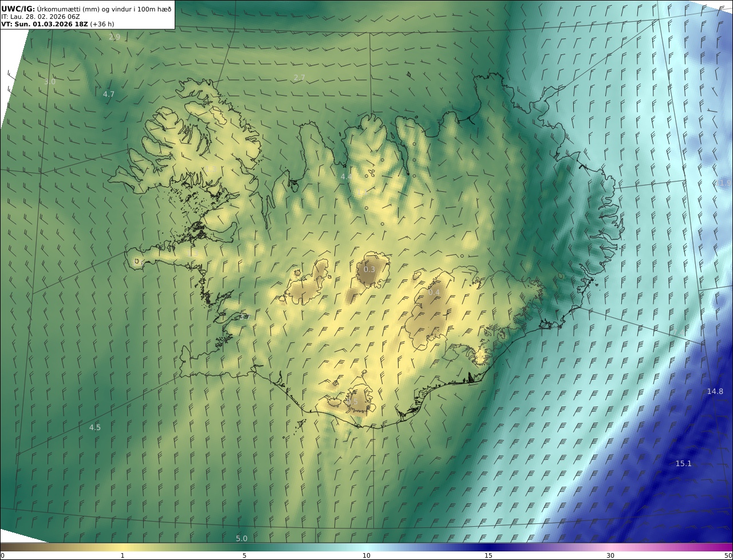Screen dimensions: 733x560
Task: Select the 'IT: Lau. 28. 02. 2026 06Z' line
Action: [x=41, y=17]
